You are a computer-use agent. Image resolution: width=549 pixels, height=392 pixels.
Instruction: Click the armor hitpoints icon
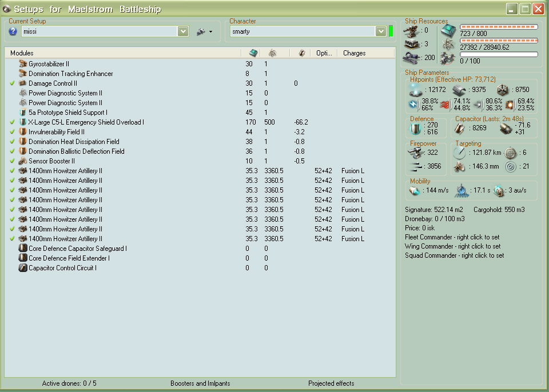tap(459, 89)
